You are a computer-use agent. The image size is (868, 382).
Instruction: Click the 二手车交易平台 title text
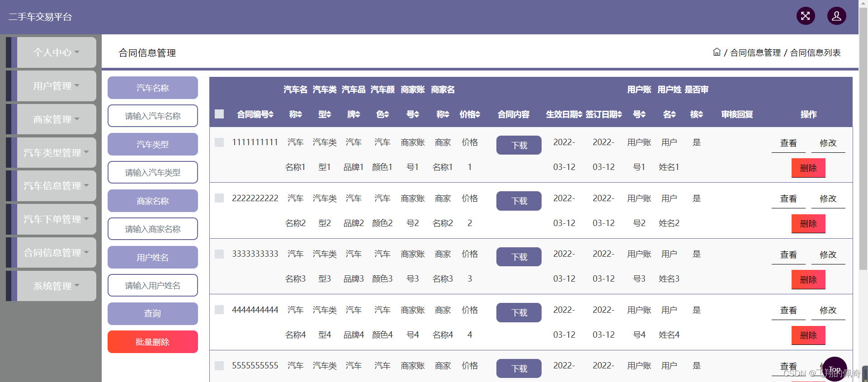pyautogui.click(x=40, y=17)
